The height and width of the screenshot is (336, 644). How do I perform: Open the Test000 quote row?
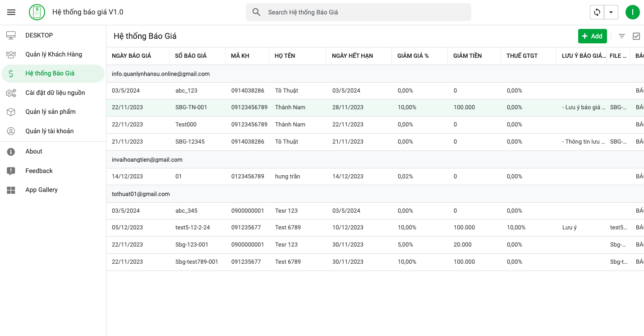(375, 125)
